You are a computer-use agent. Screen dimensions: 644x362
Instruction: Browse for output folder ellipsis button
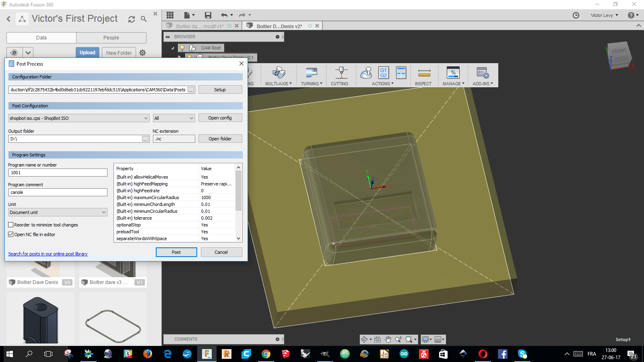click(145, 139)
